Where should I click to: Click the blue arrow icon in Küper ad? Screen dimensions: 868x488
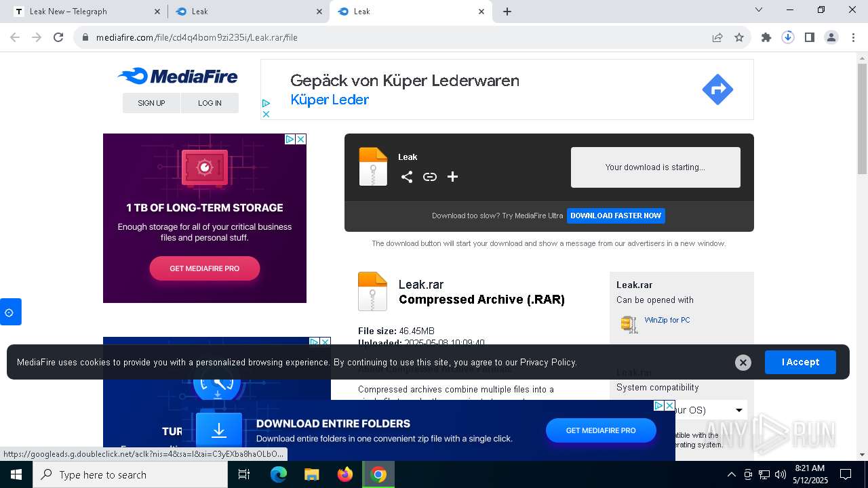click(717, 89)
